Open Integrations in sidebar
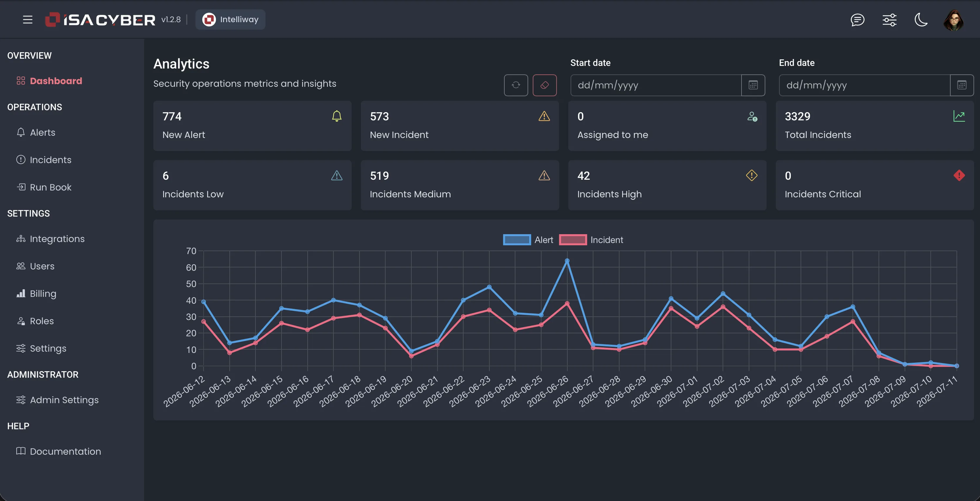 pyautogui.click(x=50, y=239)
